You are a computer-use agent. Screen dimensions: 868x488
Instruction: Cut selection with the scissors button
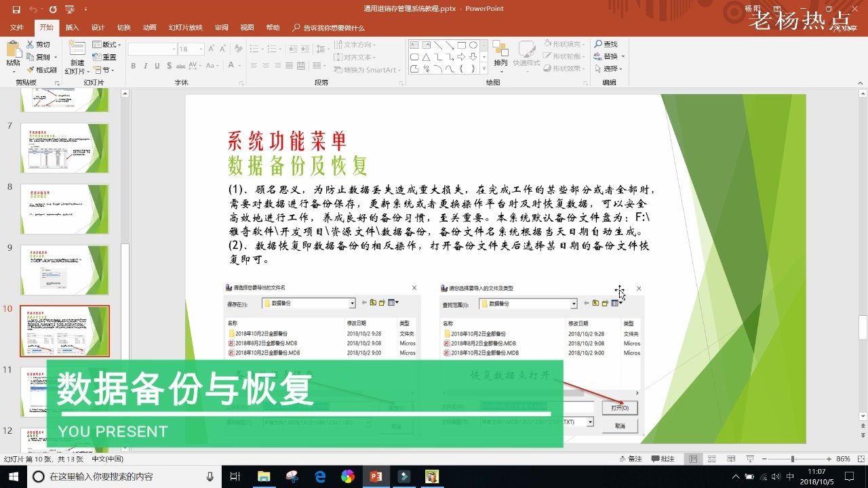click(38, 45)
